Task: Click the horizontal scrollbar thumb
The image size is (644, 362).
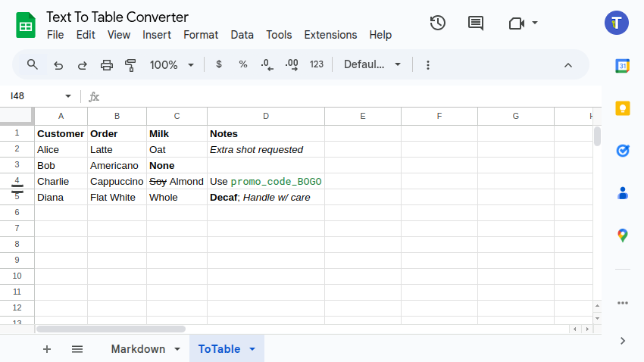Action: (x=111, y=329)
